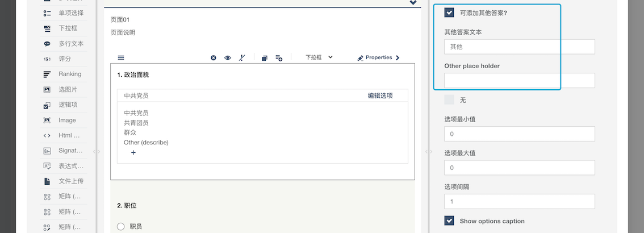Open Properties for question 1
Screen dimensions: 644x233
(378, 57)
